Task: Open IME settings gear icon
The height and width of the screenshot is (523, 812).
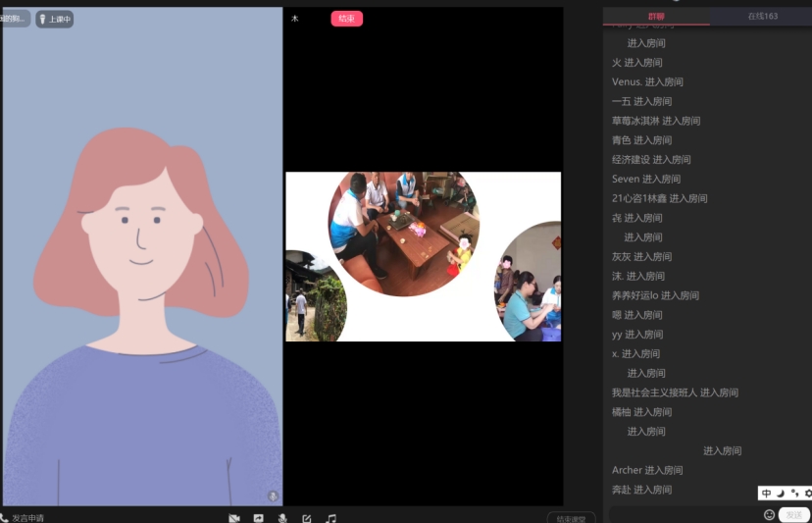Action: tap(807, 494)
